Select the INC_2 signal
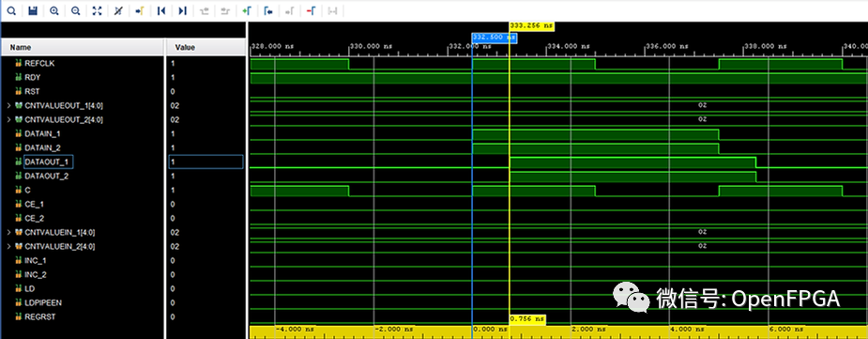Viewport: 868px width, 339px height. coord(36,274)
